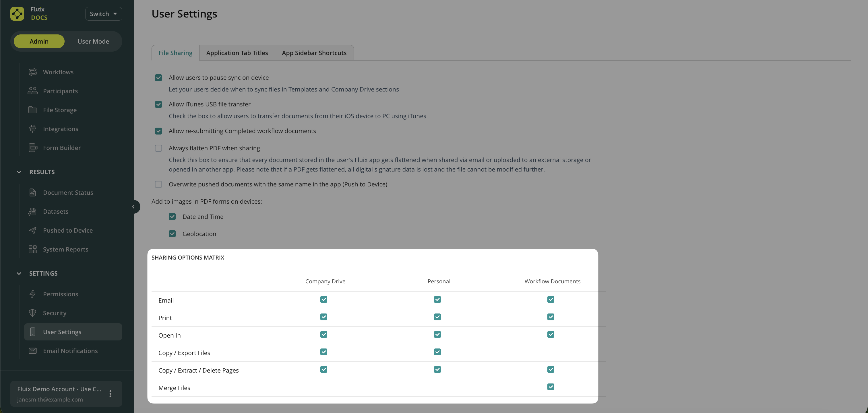Toggle Merge Files for Workflow Documents
This screenshot has width=868, height=413.
[551, 387]
